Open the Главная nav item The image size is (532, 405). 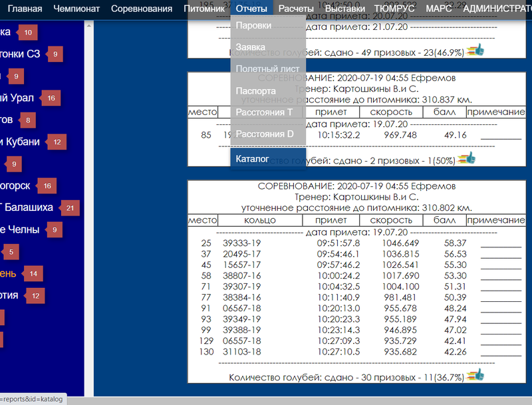pyautogui.click(x=25, y=9)
